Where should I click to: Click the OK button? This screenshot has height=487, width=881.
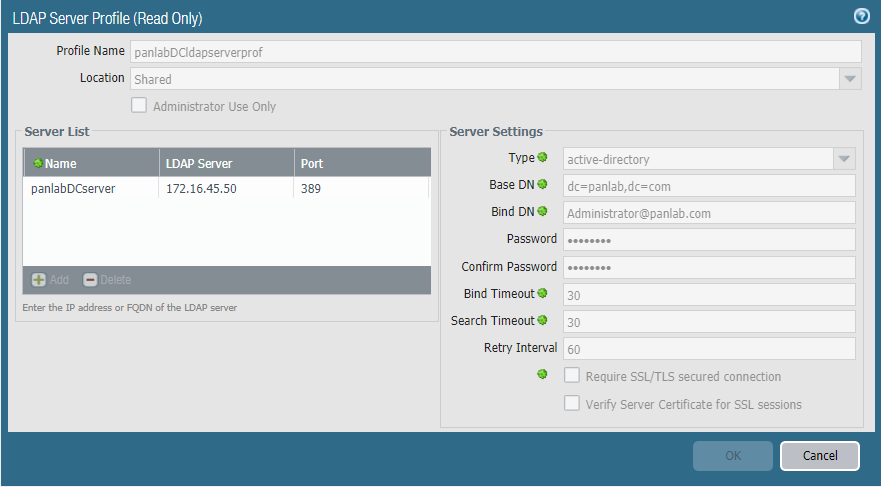733,456
